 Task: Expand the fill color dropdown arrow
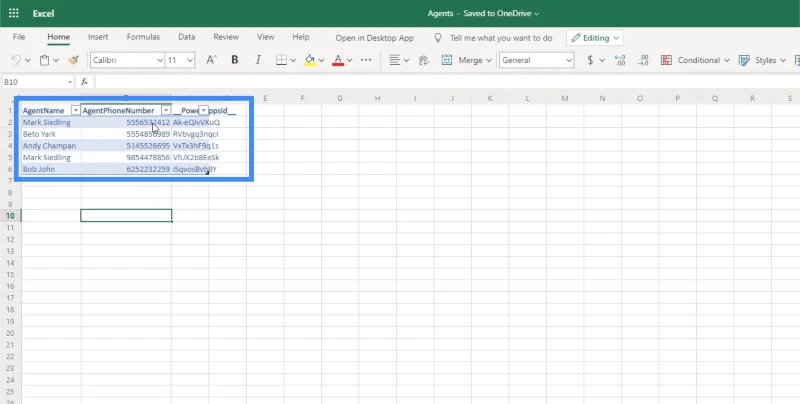tap(321, 60)
